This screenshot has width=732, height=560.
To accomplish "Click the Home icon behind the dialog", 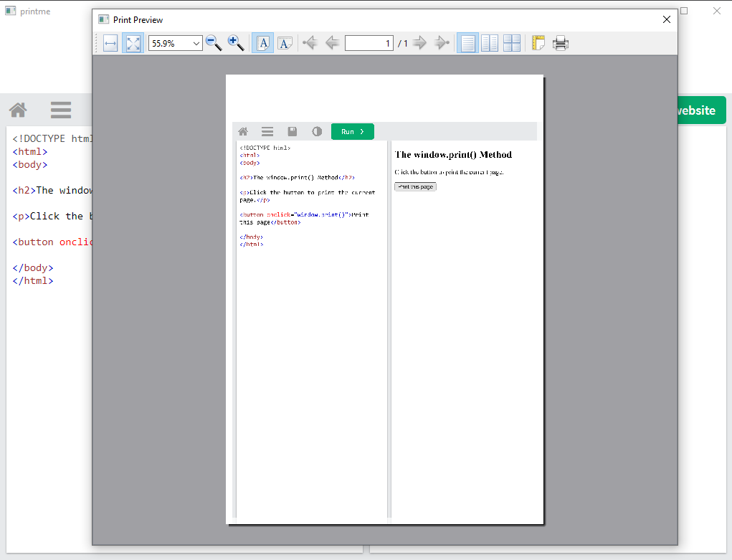I will 18,110.
